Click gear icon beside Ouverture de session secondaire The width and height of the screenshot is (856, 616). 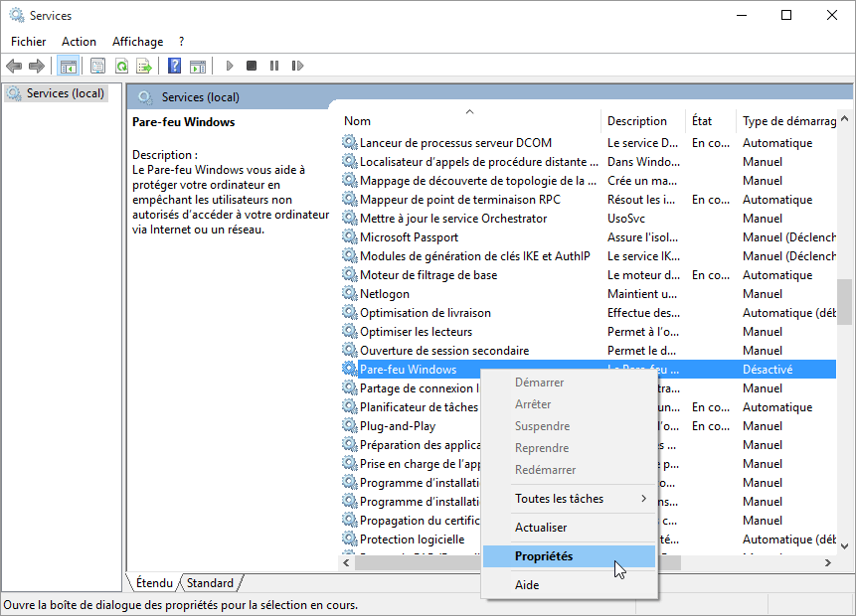pyautogui.click(x=349, y=350)
